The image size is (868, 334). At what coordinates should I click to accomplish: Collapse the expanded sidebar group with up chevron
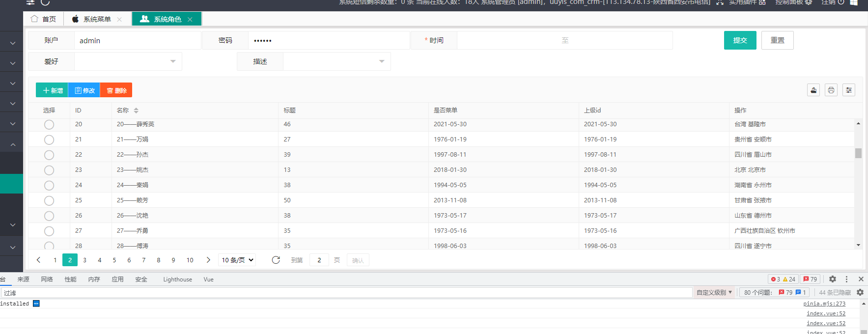tap(13, 144)
